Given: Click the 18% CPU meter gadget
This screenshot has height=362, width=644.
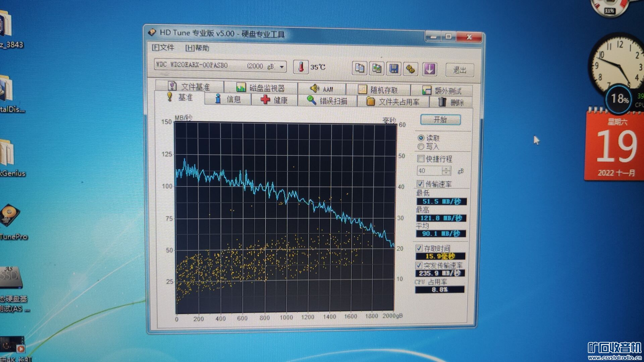Looking at the screenshot, I should click(x=618, y=99).
